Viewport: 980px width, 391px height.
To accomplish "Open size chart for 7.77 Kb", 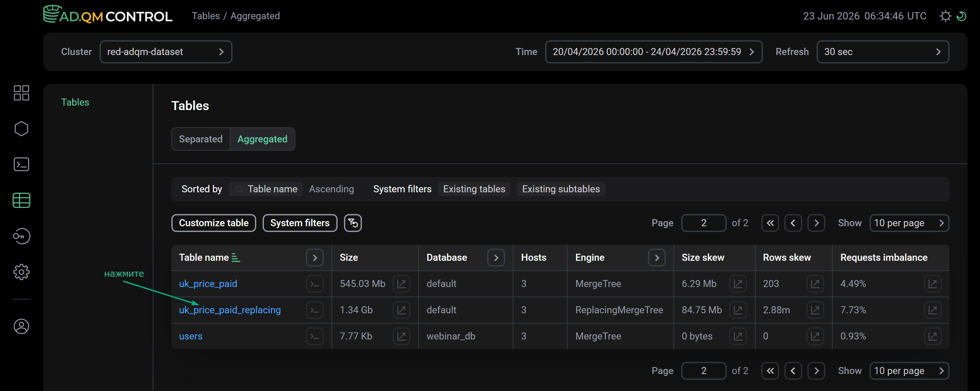I will pyautogui.click(x=401, y=336).
